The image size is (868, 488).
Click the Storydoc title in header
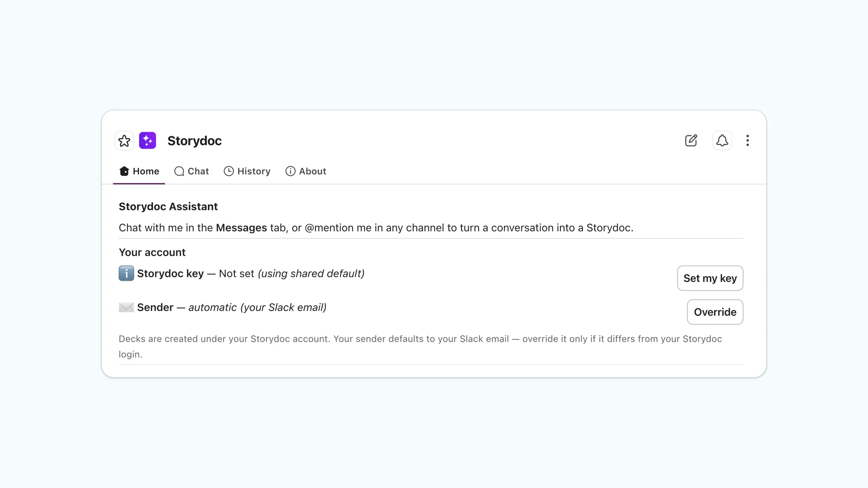(195, 141)
